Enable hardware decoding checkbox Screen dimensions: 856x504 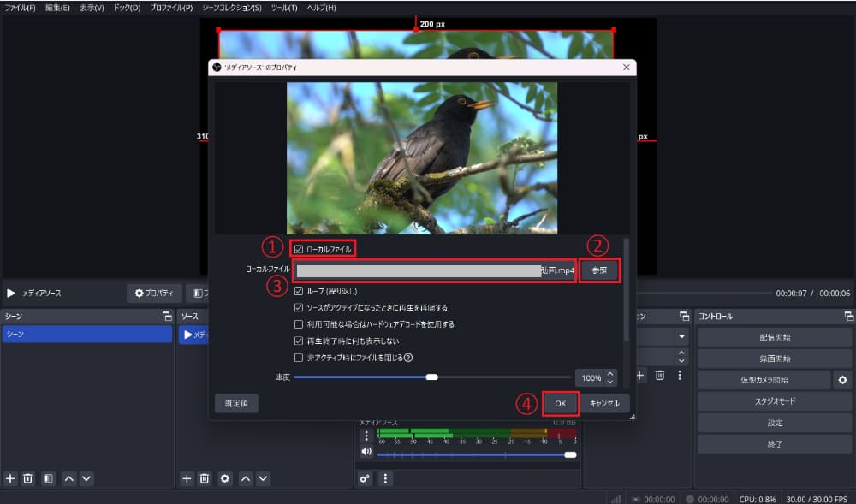[299, 324]
